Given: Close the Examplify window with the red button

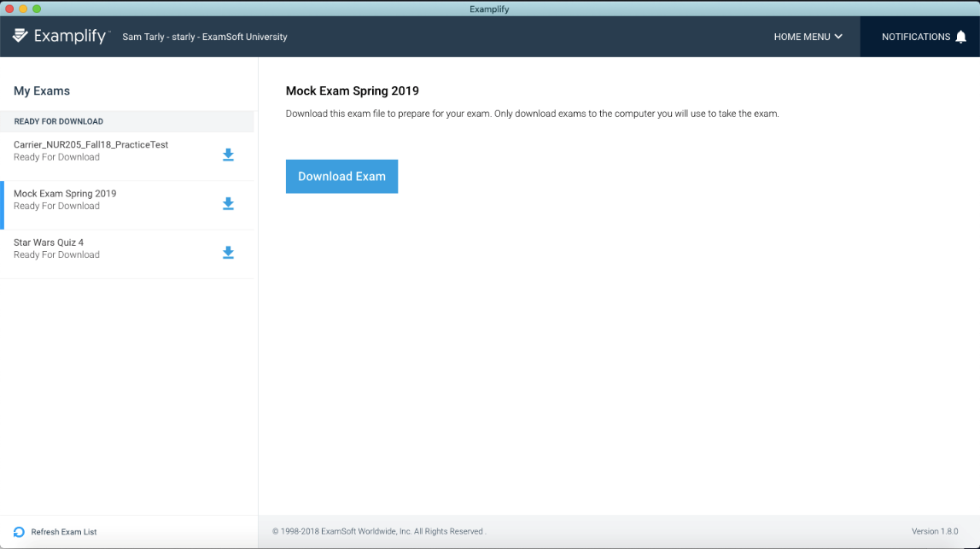Looking at the screenshot, I should pyautogui.click(x=9, y=9).
